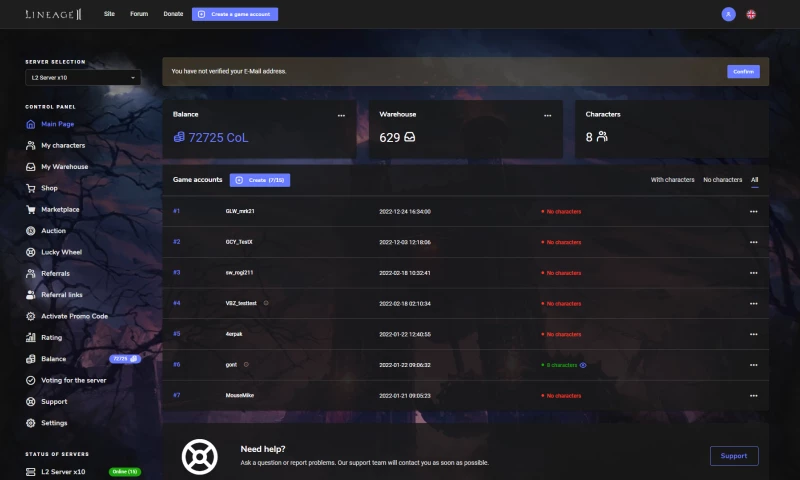Open the Marketplace cart icon
The height and width of the screenshot is (480, 800).
[x=31, y=210]
